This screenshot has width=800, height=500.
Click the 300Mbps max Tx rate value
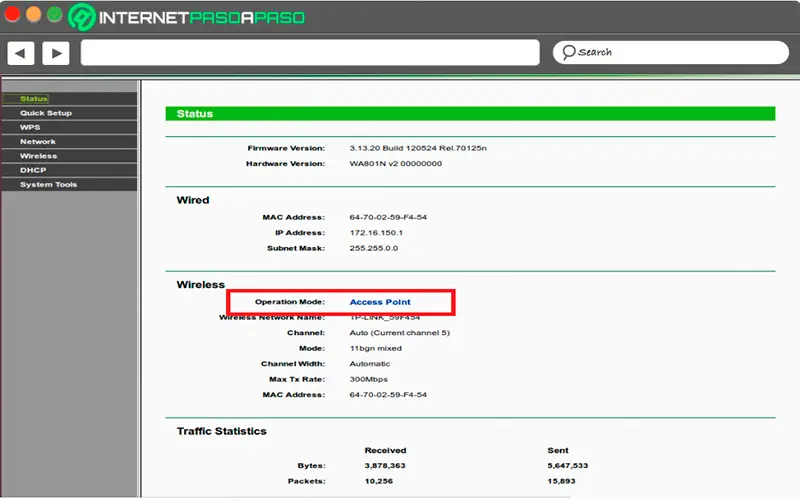[x=368, y=379]
